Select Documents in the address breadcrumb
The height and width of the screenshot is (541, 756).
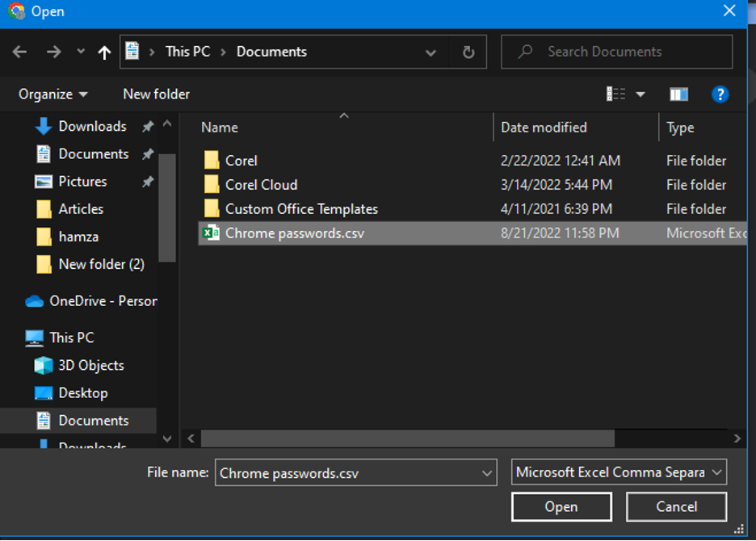(271, 52)
